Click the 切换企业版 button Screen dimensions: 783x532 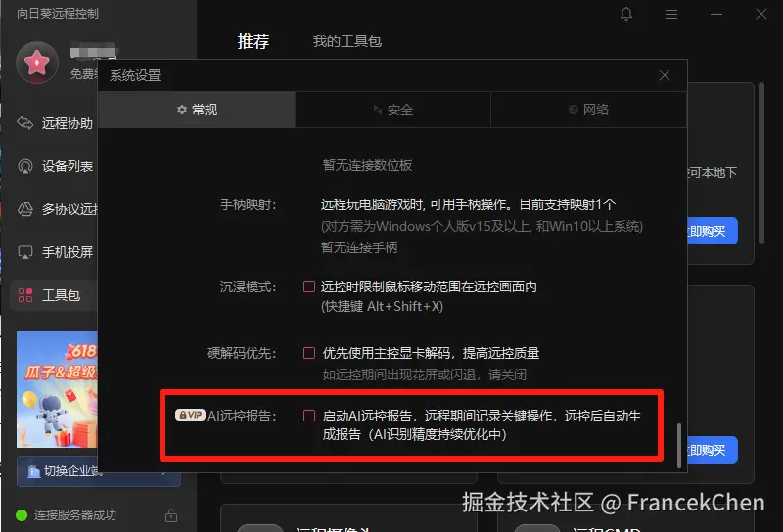click(99, 471)
